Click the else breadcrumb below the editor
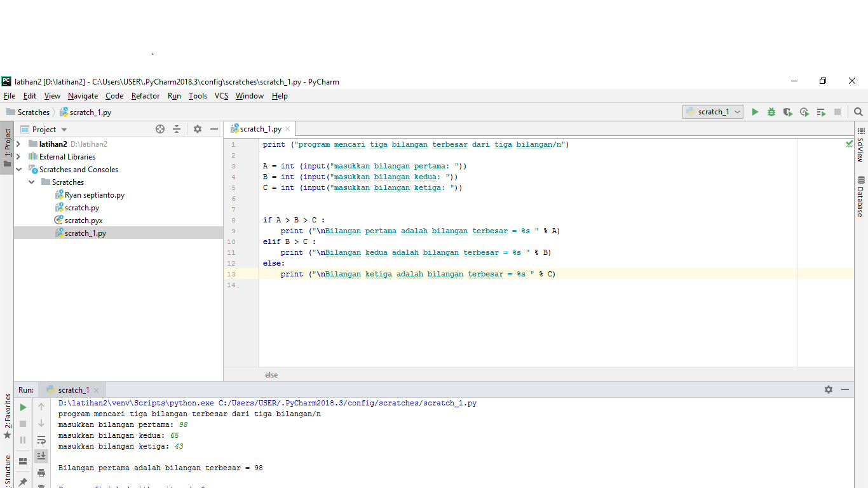 [x=271, y=375]
